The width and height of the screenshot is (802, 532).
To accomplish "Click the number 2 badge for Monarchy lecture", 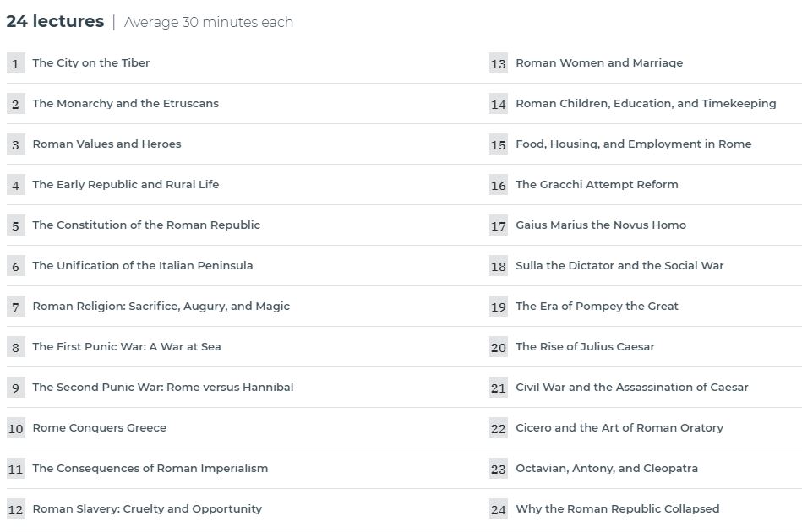I will coord(16,104).
